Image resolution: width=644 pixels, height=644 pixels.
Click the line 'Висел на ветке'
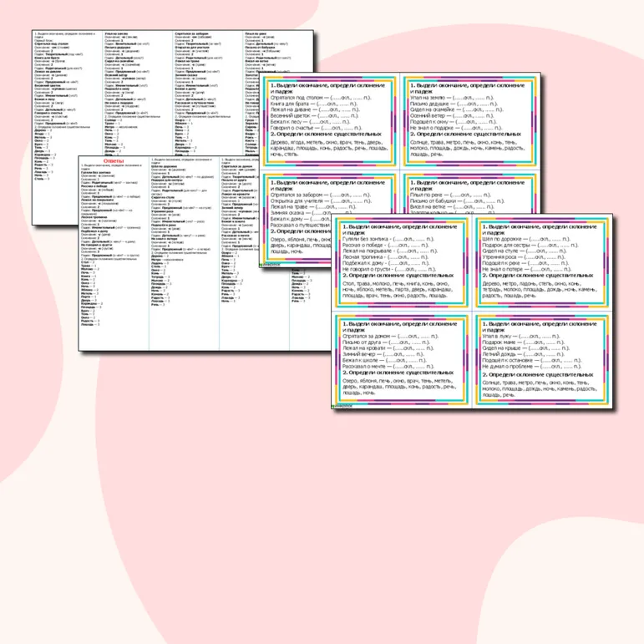pyautogui.click(x=452, y=207)
